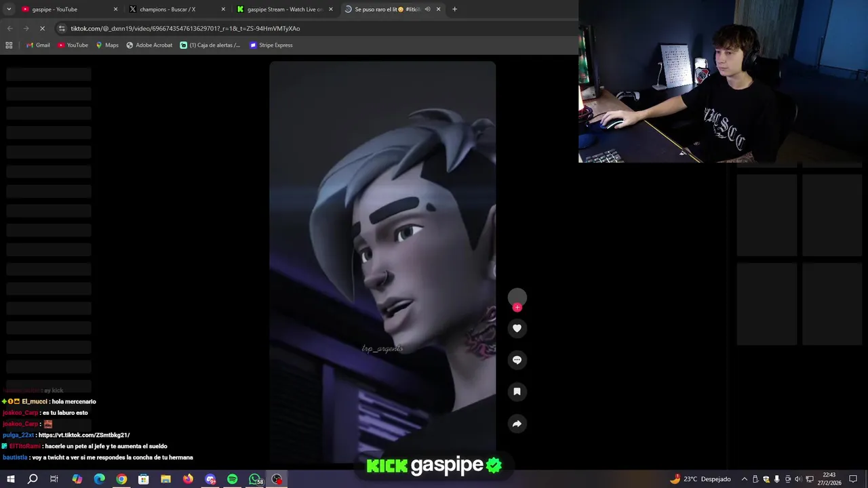Open the Windows notification center
Screen dimensions: 868x488
click(x=853, y=479)
